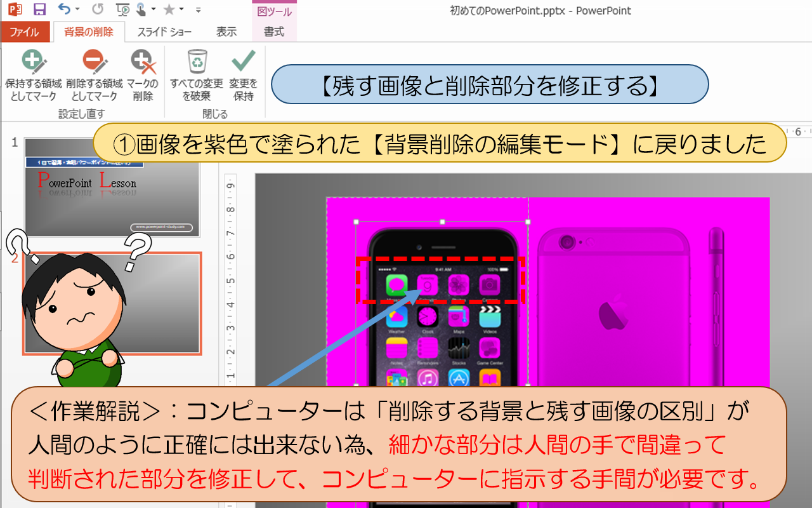Click すべての変更を破棄 trash icon
This screenshot has width=812, height=508.
click(196, 76)
